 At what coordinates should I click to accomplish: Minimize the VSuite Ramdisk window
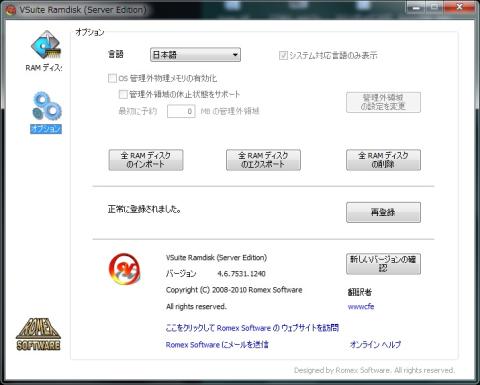coord(416,7)
